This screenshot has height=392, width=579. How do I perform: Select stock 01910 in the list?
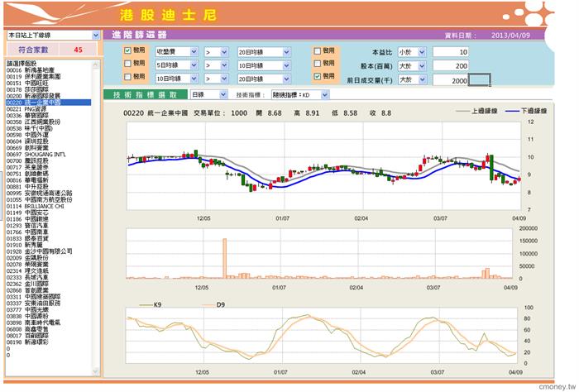(48, 245)
